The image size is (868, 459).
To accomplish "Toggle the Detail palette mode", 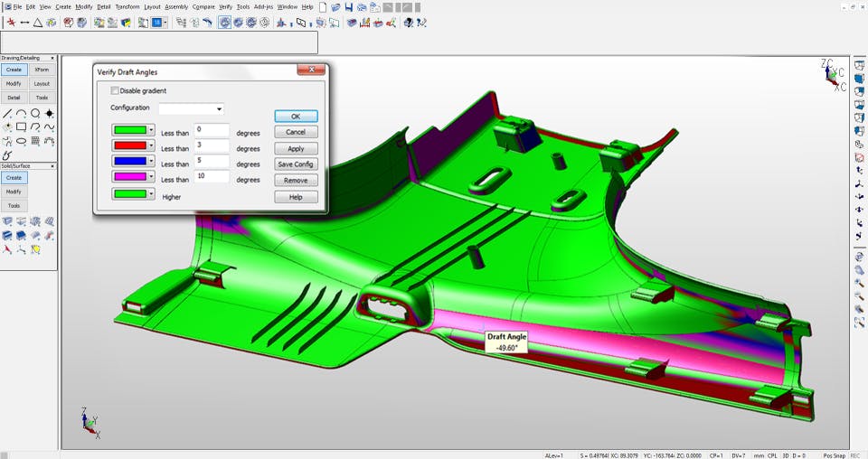I will 14,98.
